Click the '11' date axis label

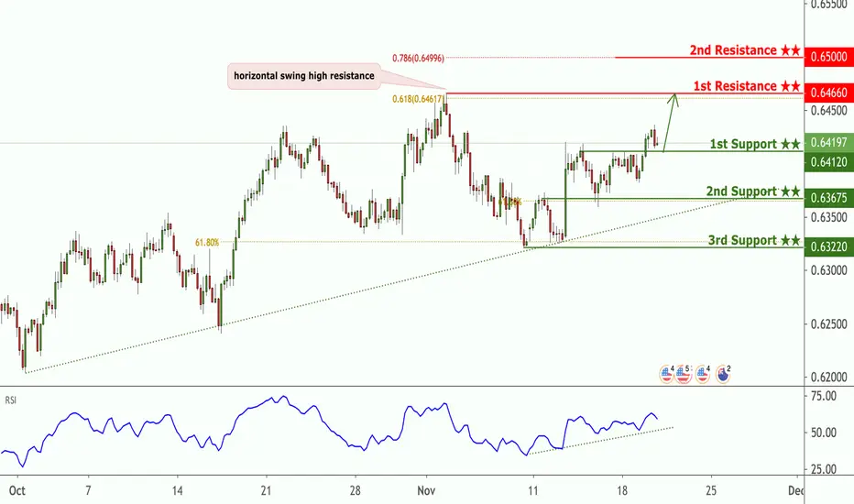(x=532, y=491)
